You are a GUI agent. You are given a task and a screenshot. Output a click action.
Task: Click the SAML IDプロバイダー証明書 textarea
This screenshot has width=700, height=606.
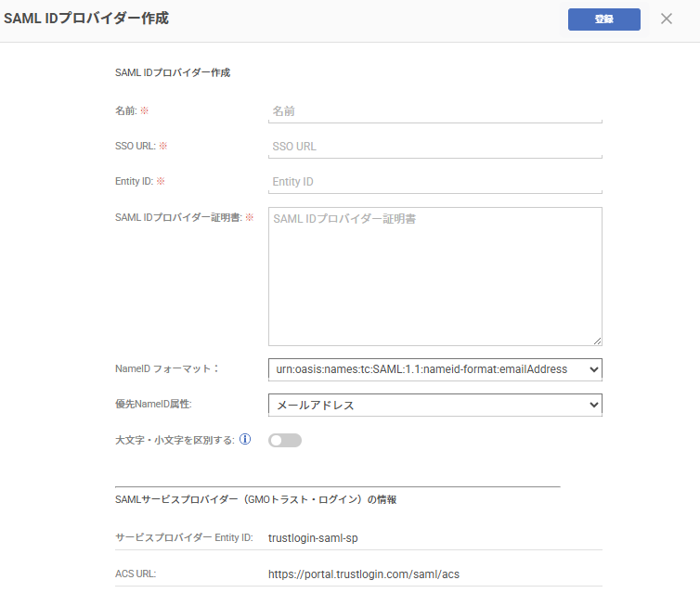click(x=434, y=277)
